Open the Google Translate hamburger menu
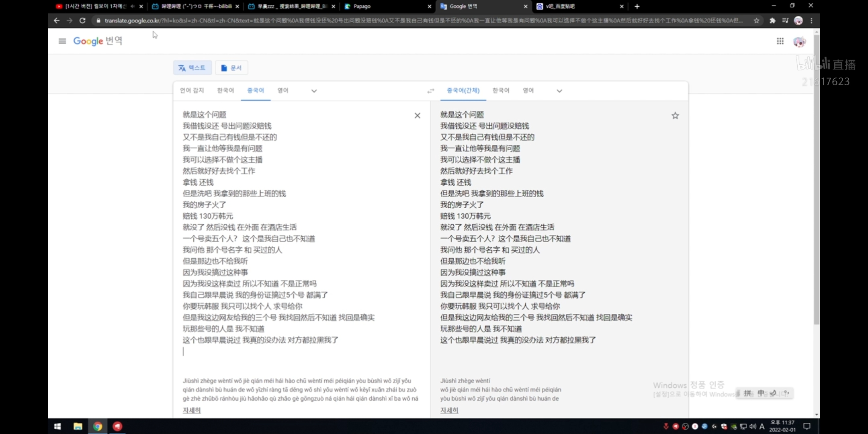The image size is (868, 434). pos(62,41)
